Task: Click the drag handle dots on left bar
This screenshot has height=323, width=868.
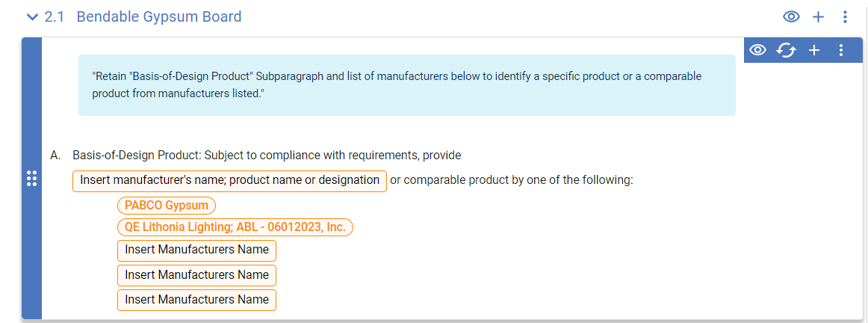Action: (x=31, y=179)
